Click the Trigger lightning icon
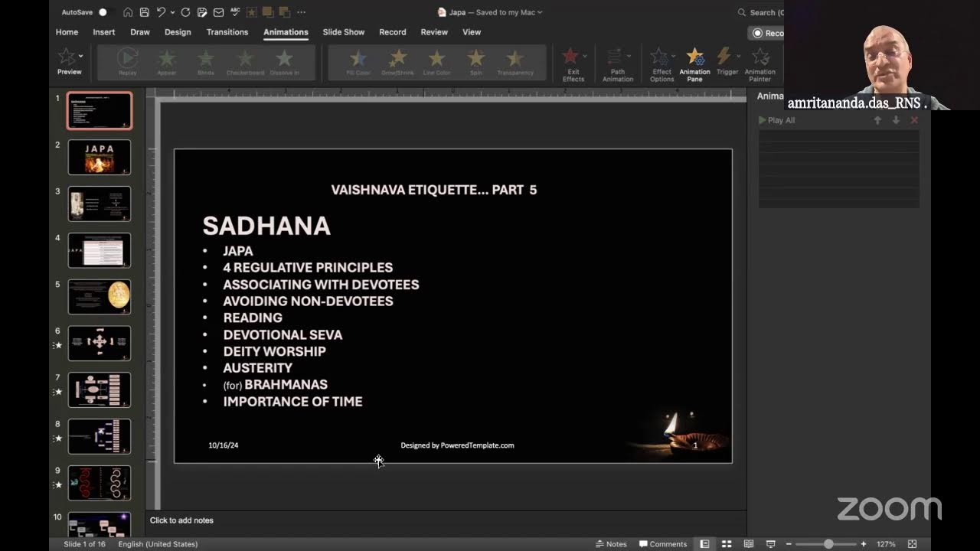980x551 pixels. (x=724, y=56)
